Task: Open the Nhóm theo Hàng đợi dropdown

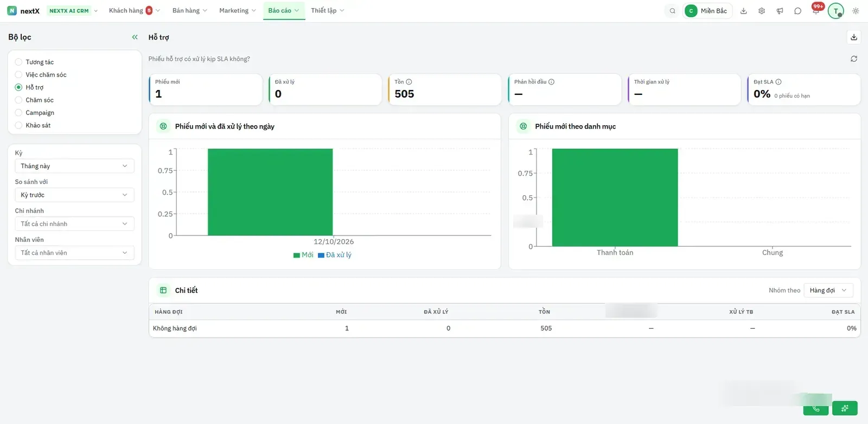Action: (x=828, y=291)
